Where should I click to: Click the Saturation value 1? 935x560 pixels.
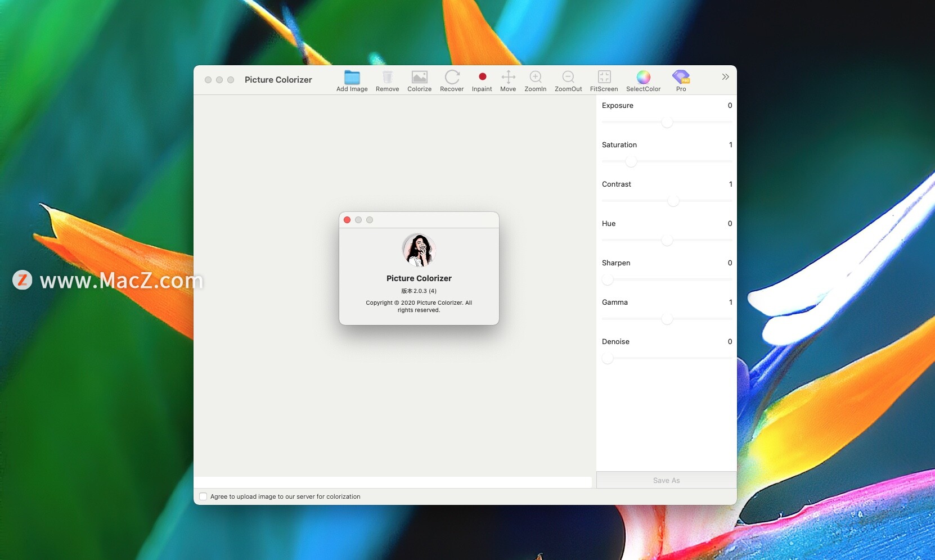click(x=731, y=144)
